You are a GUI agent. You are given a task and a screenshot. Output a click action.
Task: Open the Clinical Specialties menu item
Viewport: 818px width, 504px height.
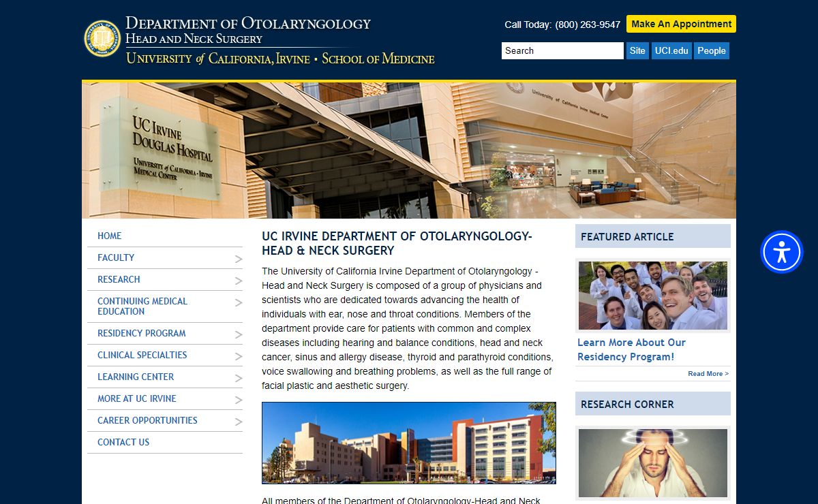point(142,355)
